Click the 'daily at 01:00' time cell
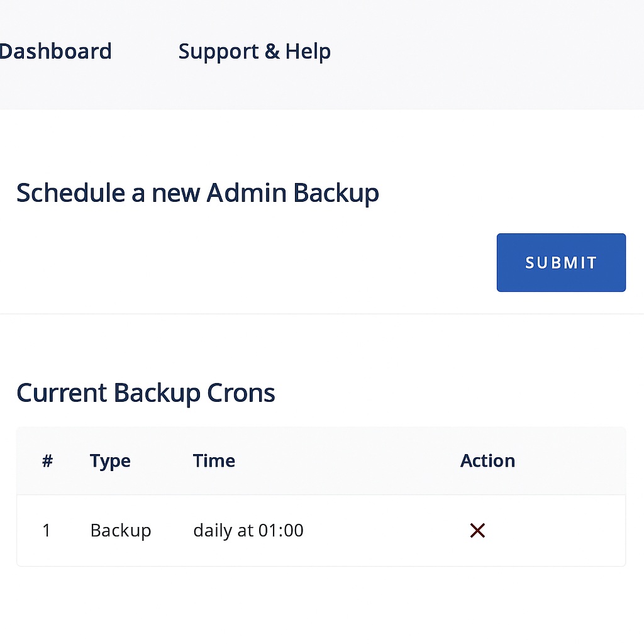The image size is (644, 644). click(x=248, y=531)
